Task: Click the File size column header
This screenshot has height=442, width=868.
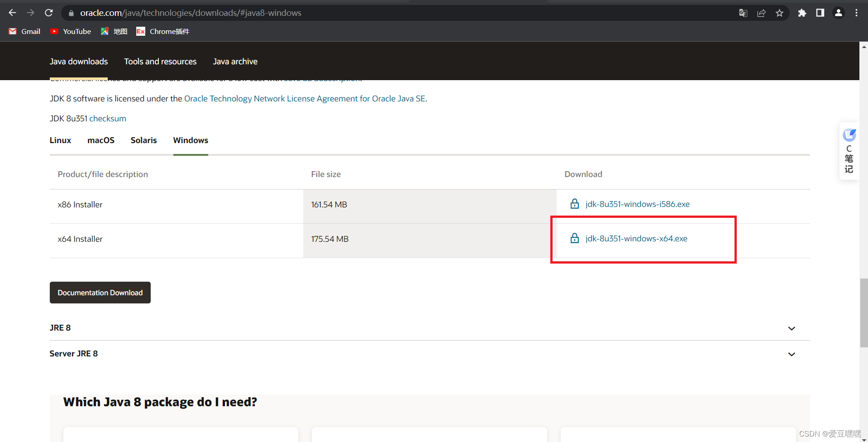Action: pos(326,174)
